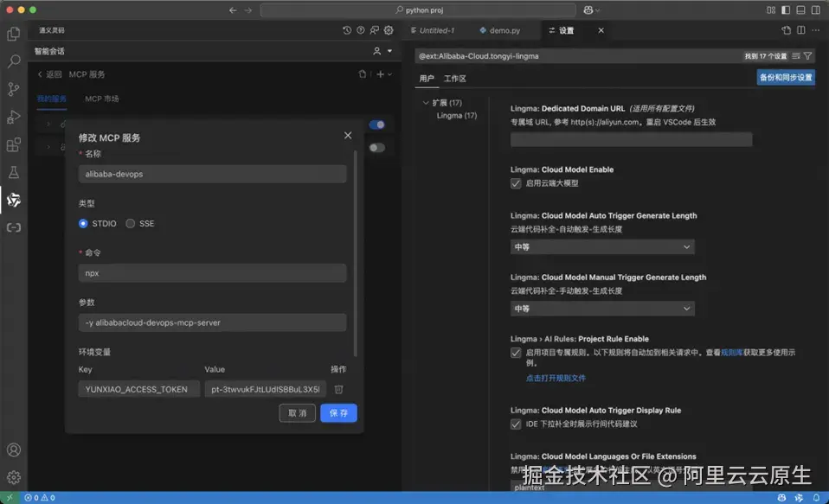This screenshot has width=829, height=504.
Task: Open Auto Trigger Generate Length dropdown
Action: (602, 246)
